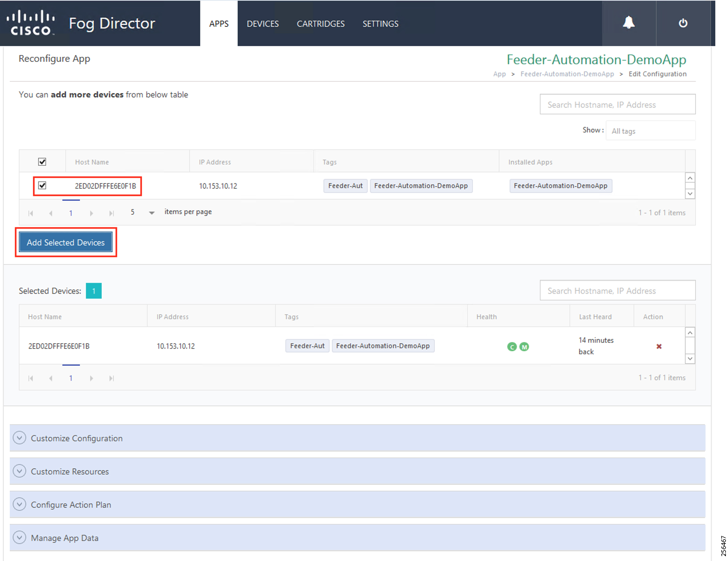Click the App breadcrumb link
This screenshot has width=728, height=561.
(x=499, y=74)
